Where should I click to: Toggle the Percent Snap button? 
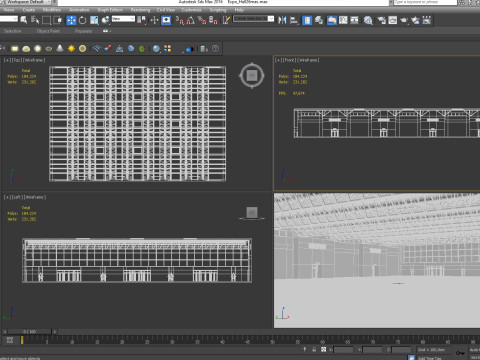pos(202,20)
